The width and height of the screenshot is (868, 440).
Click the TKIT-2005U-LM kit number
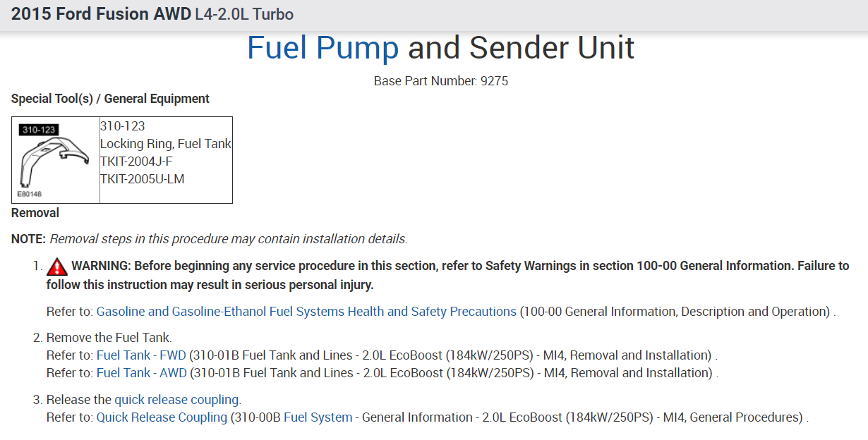[142, 179]
